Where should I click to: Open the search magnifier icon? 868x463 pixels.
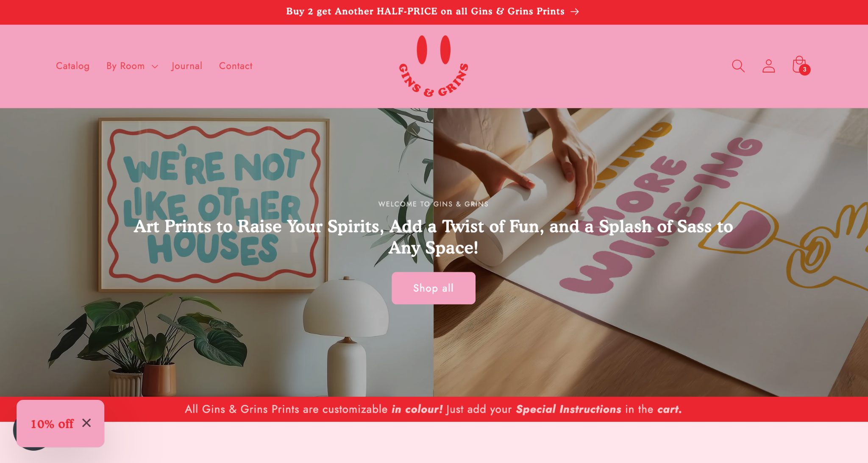tap(738, 66)
